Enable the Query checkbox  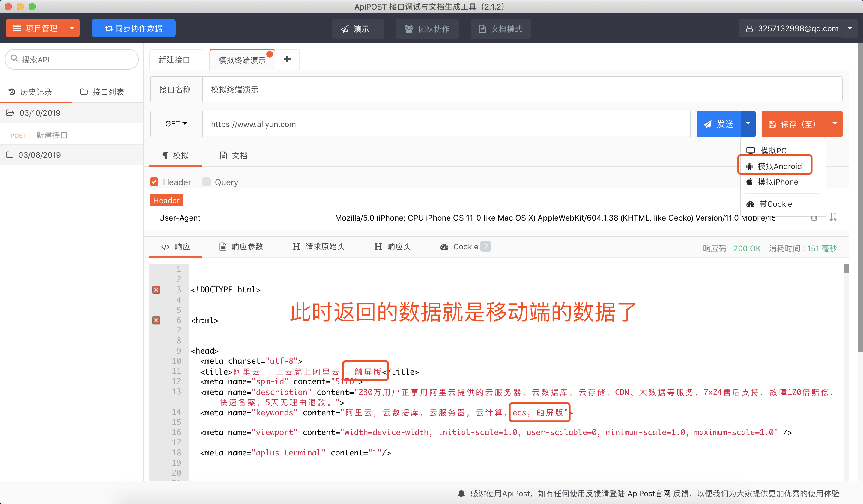point(206,182)
